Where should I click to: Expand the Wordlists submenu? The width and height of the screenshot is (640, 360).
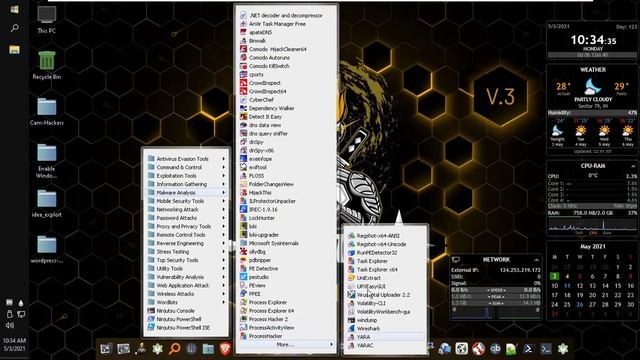point(187,302)
